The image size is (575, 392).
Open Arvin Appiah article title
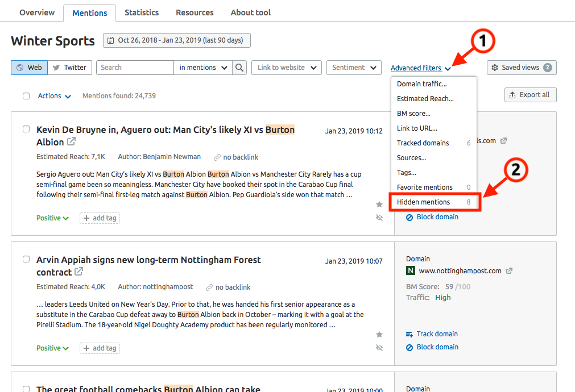148,266
